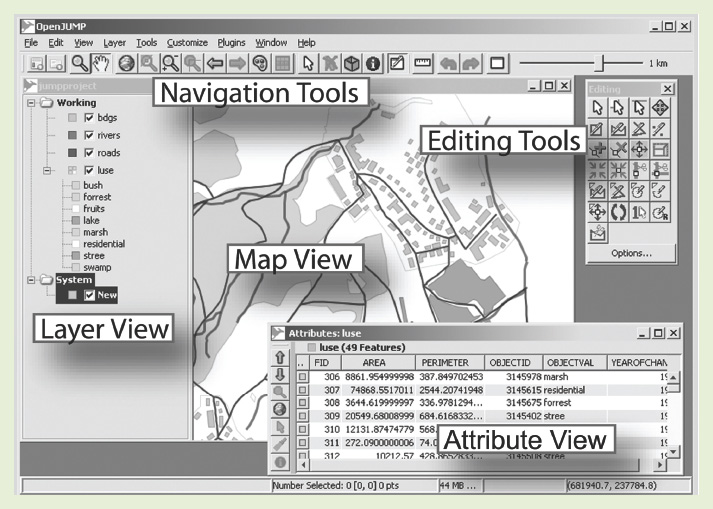Image resolution: width=713 pixels, height=509 pixels.
Task: Collapse the Working category folder
Action: 32,102
